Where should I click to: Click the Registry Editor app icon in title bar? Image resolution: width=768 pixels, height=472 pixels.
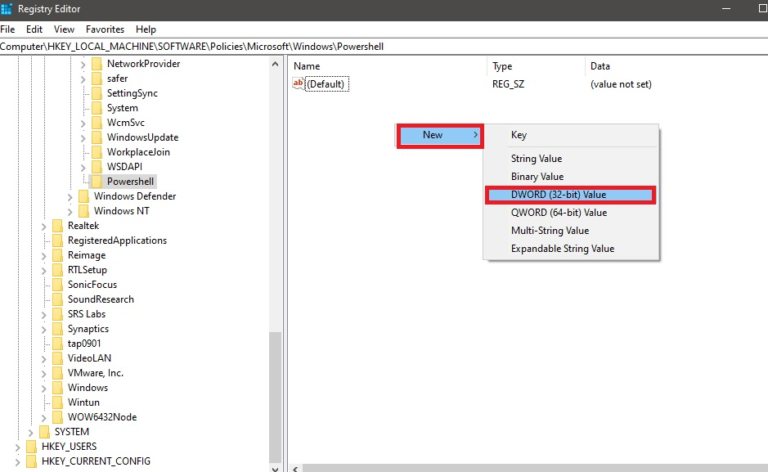8,10
